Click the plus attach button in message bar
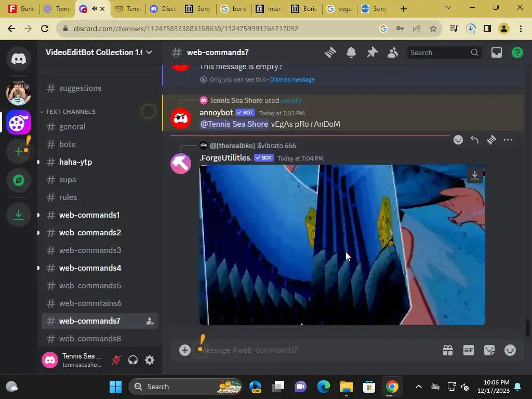 pyautogui.click(x=185, y=350)
